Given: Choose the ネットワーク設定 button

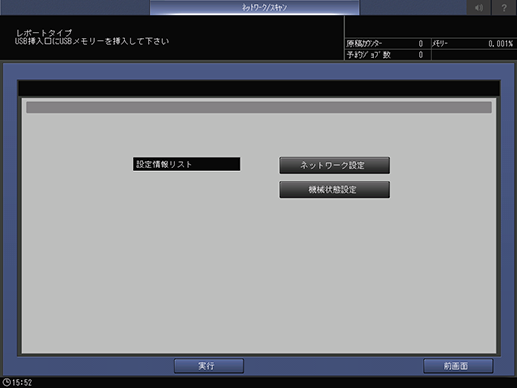Looking at the screenshot, I should (x=334, y=165).
